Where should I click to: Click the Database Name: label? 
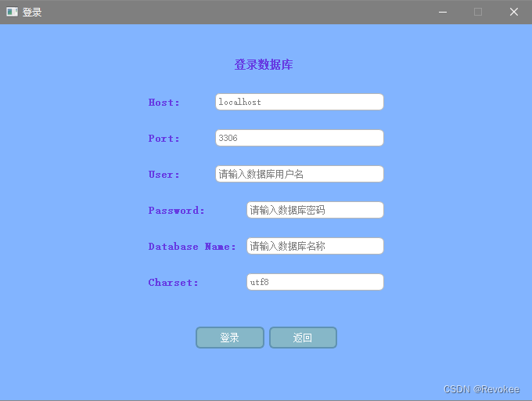192,247
